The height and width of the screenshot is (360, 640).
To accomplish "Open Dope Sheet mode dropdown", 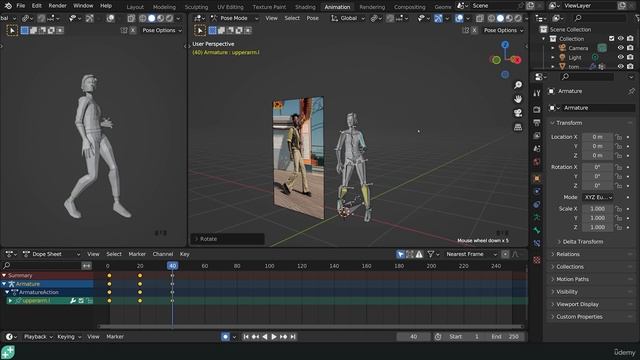I will pyautogui.click(x=51, y=254).
